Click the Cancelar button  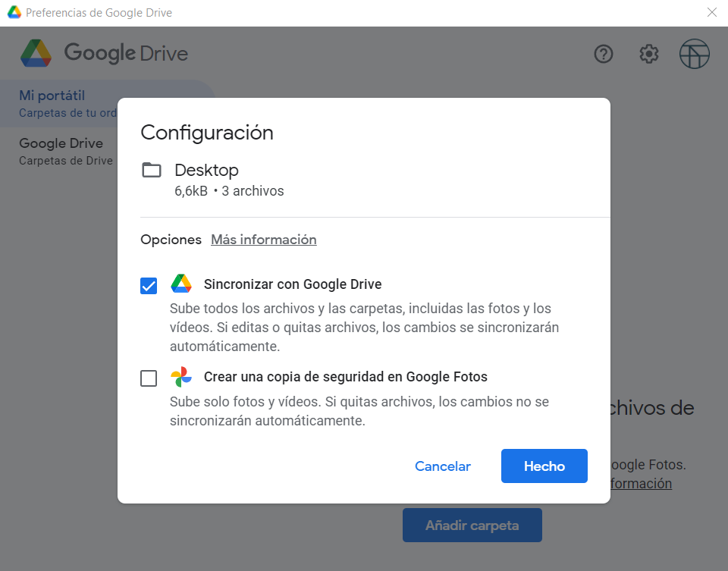tap(442, 466)
